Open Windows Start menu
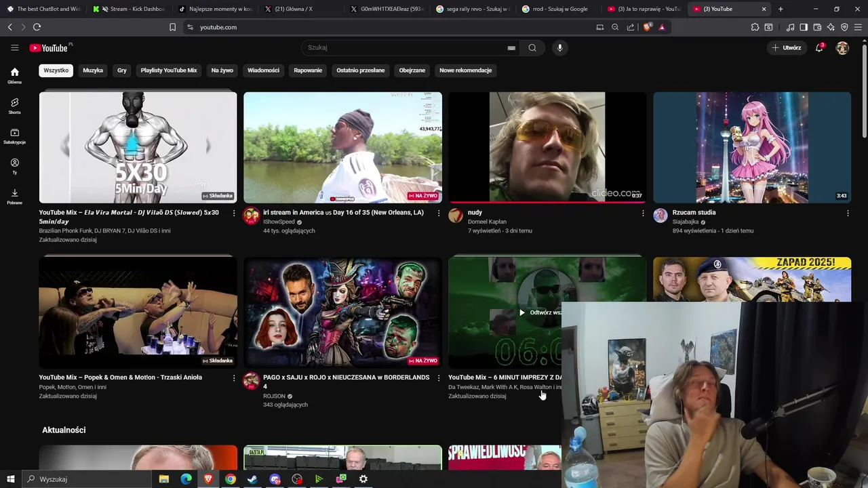This screenshot has width=868, height=488. point(10,479)
